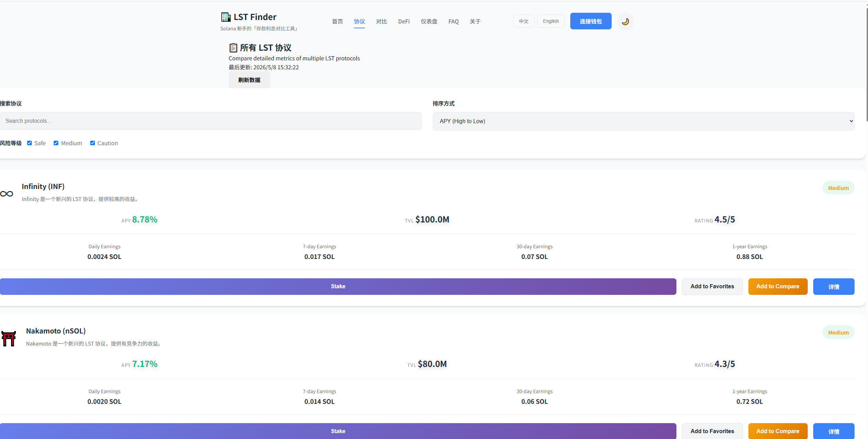Click the Nakamoto torii gate icon
Screen dimensions: 868x439
9,339
